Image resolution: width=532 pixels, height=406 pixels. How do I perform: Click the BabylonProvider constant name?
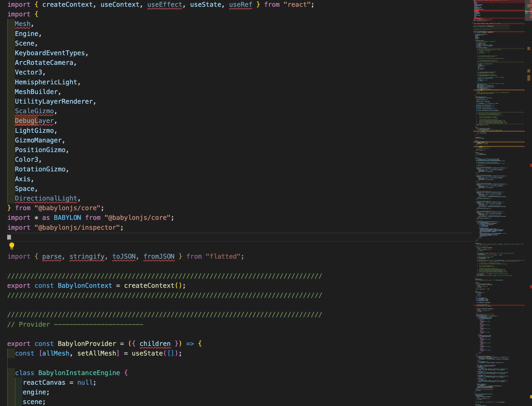click(87, 344)
